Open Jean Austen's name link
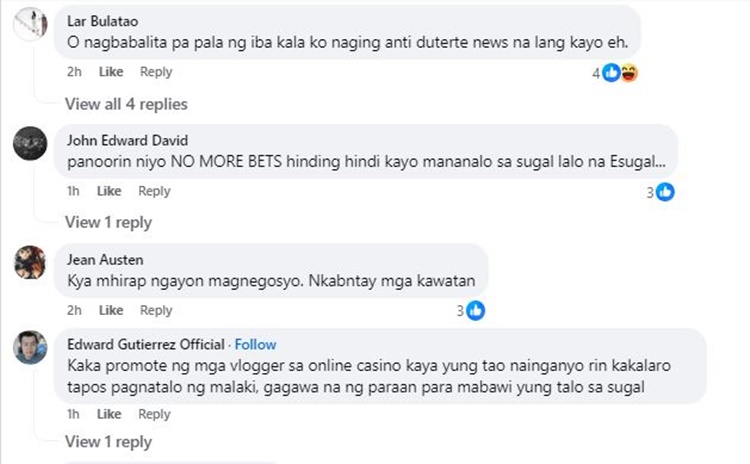This screenshot has height=464, width=750. tap(105, 260)
